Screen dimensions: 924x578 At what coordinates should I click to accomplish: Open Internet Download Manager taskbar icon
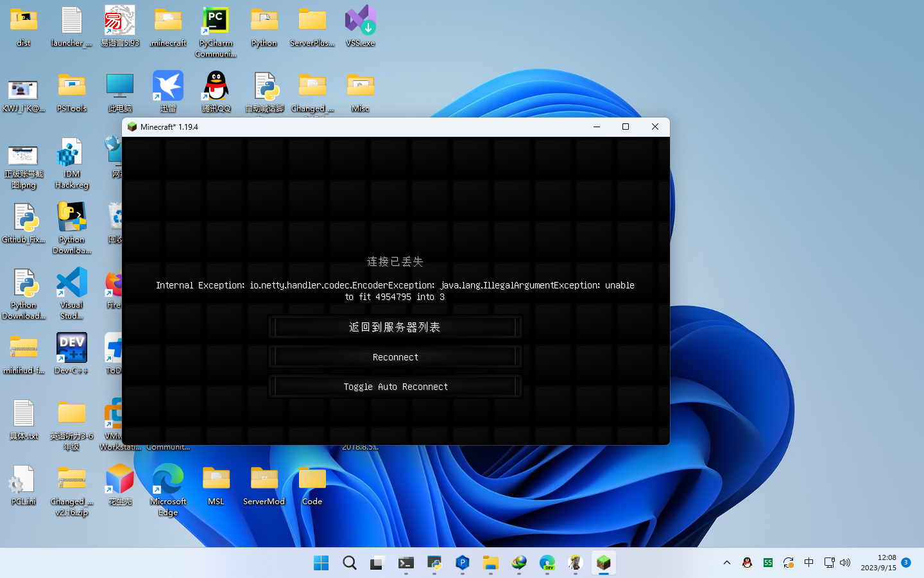tap(519, 563)
